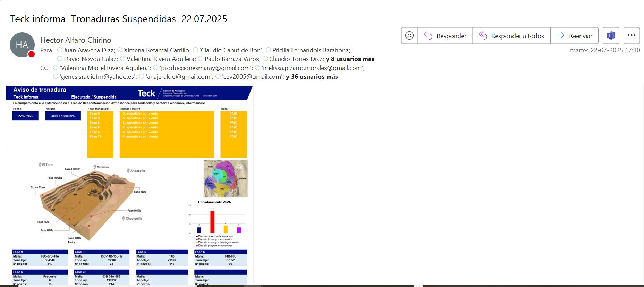Select recipient Ximena Retamal Carrillo
Viewport: 644px width, 287px height.
click(157, 50)
